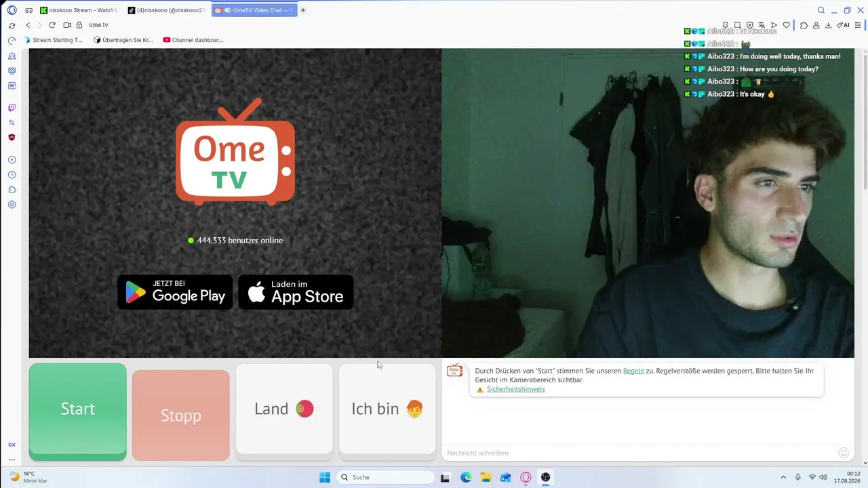Take a snapshot with the dashed-square icon
This screenshot has width=868, height=488.
point(737,25)
